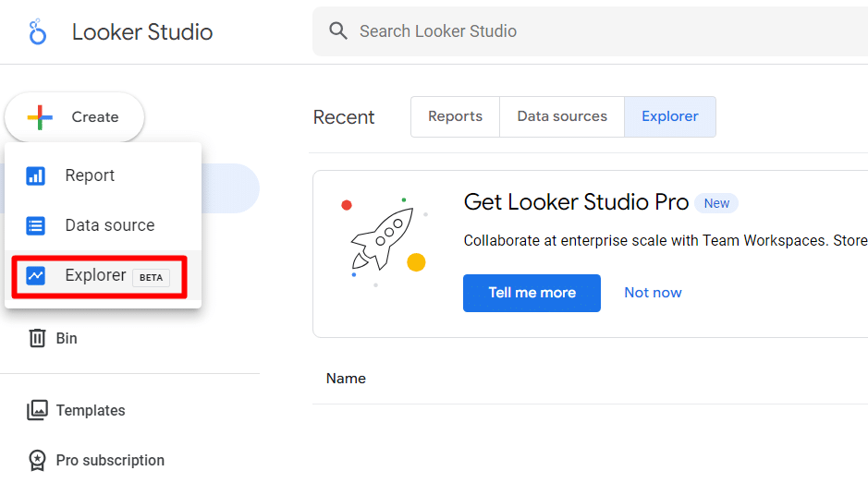868x495 pixels.
Task: Click the Tell me more button
Action: point(532,293)
